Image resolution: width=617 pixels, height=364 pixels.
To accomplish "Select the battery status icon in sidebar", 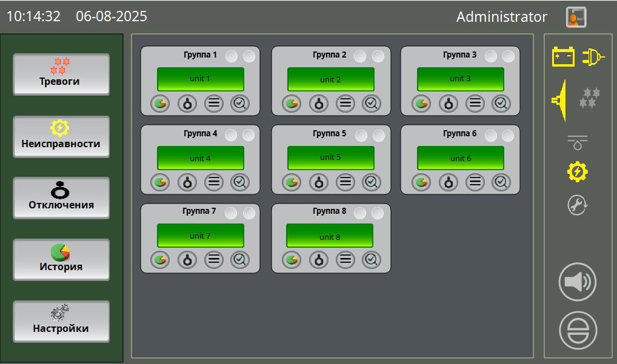I will coord(563,56).
